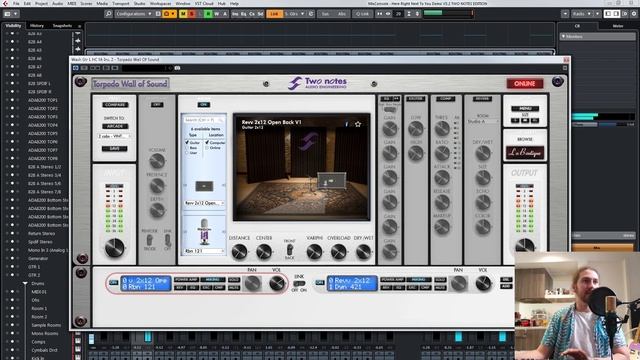Open the preset dropdown under ARCADE
Viewport: 640px width, 360px height.
(114, 136)
